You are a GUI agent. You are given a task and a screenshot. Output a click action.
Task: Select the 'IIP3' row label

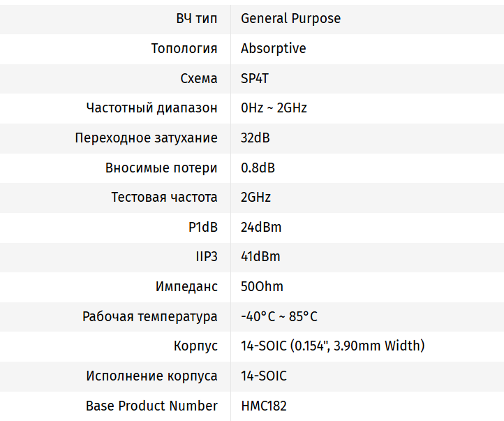pos(207,257)
